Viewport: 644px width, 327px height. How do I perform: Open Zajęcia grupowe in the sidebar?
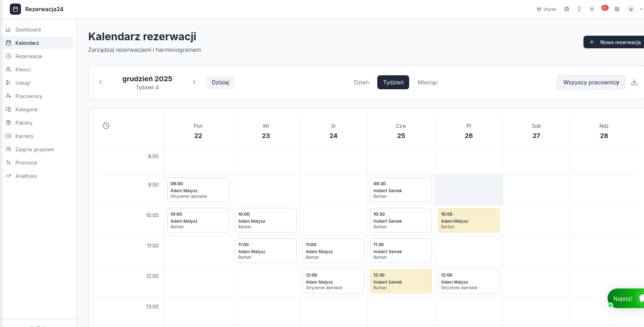[34, 149]
